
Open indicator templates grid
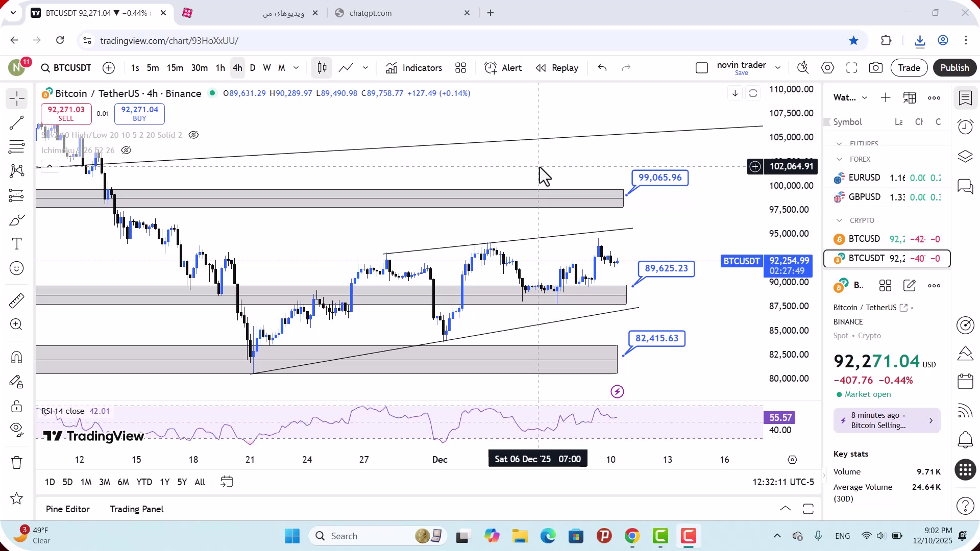point(460,68)
